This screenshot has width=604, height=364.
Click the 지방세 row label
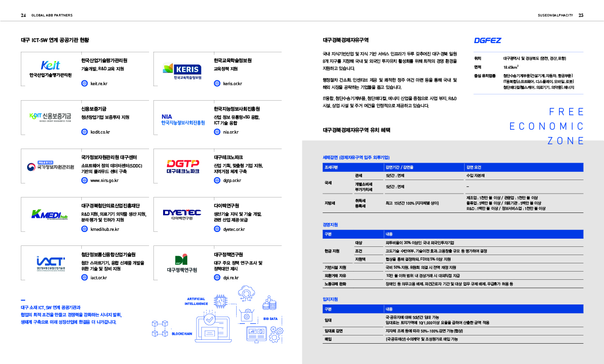[x=330, y=203]
